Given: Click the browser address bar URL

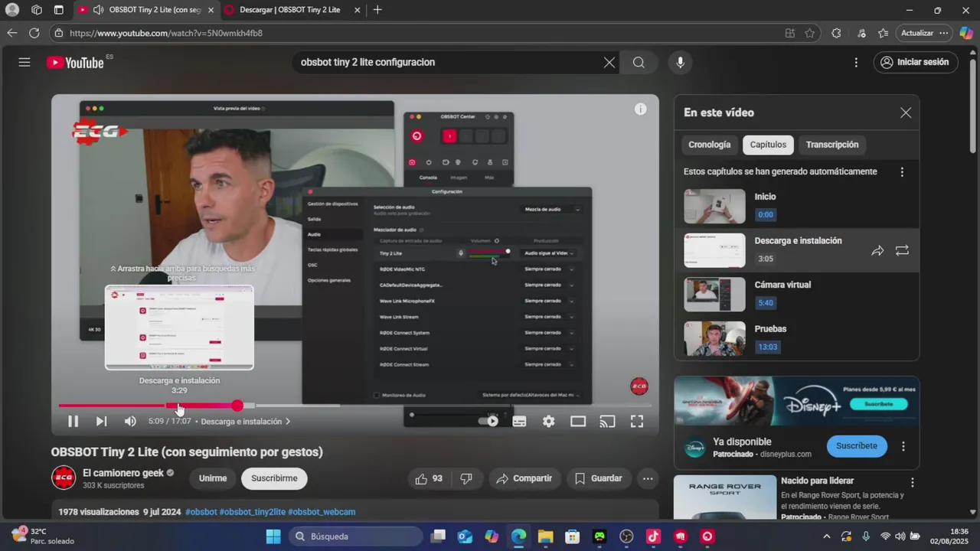Looking at the screenshot, I should [166, 33].
